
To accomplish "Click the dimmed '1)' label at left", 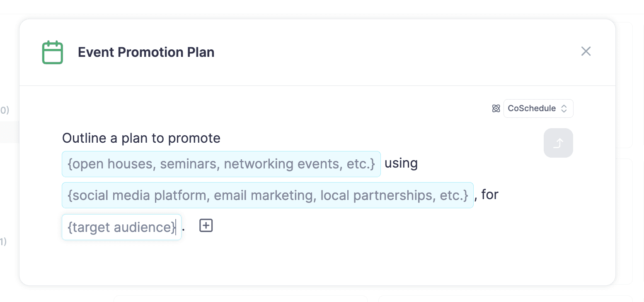I will coord(3,242).
